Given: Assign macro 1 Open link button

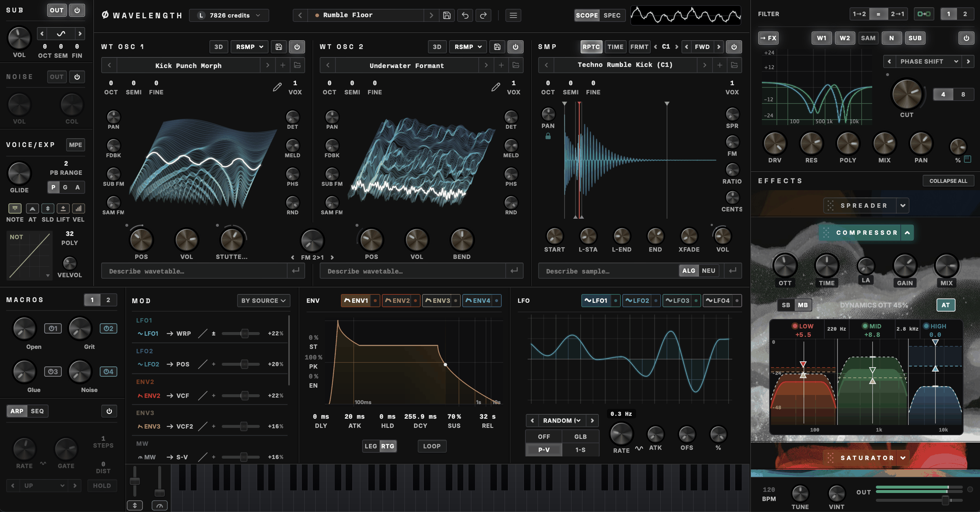Looking at the screenshot, I should (53, 328).
